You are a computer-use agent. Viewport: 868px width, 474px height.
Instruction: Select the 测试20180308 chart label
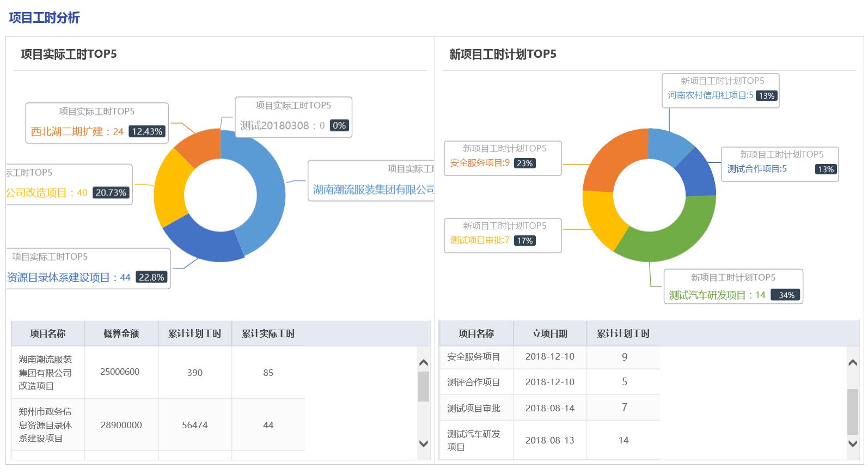pyautogui.click(x=293, y=117)
